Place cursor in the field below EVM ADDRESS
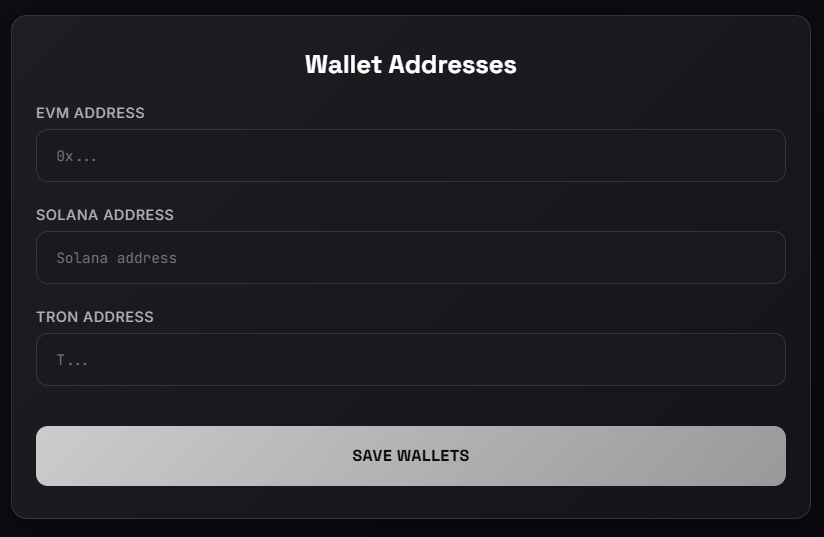Screen dimensions: 824x537 coord(410,156)
